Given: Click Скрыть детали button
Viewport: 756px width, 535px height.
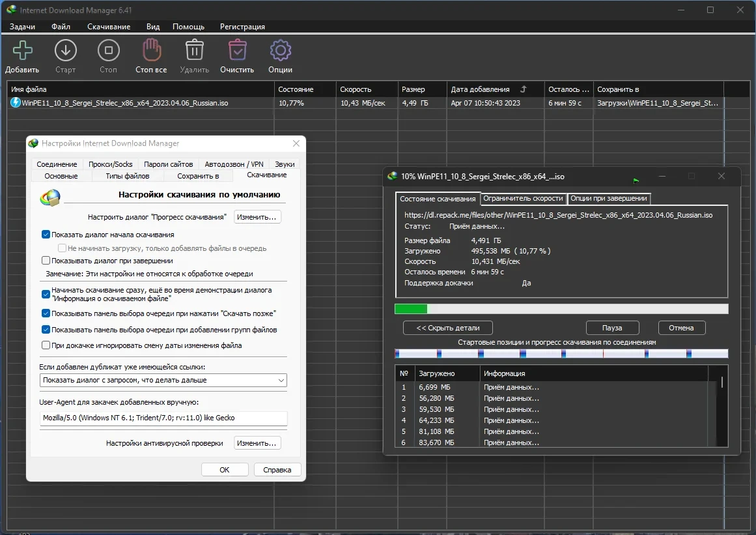Looking at the screenshot, I should tap(448, 328).
